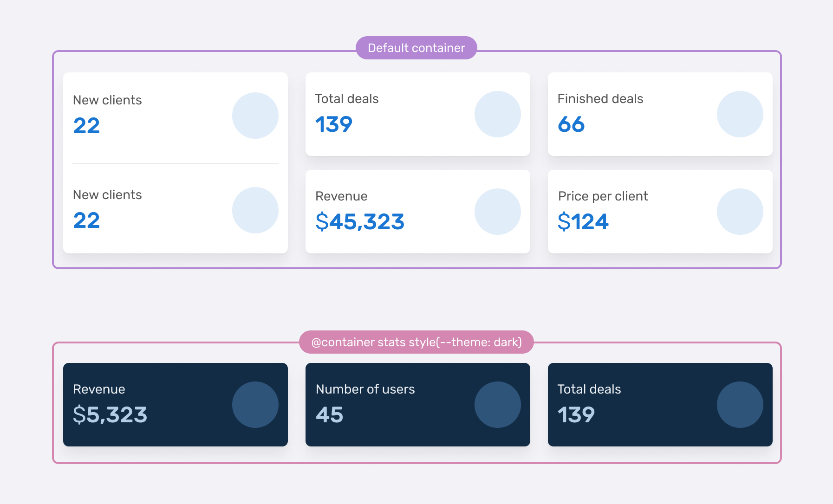Click the Number of users label
The width and height of the screenshot is (833, 504).
[x=365, y=389]
